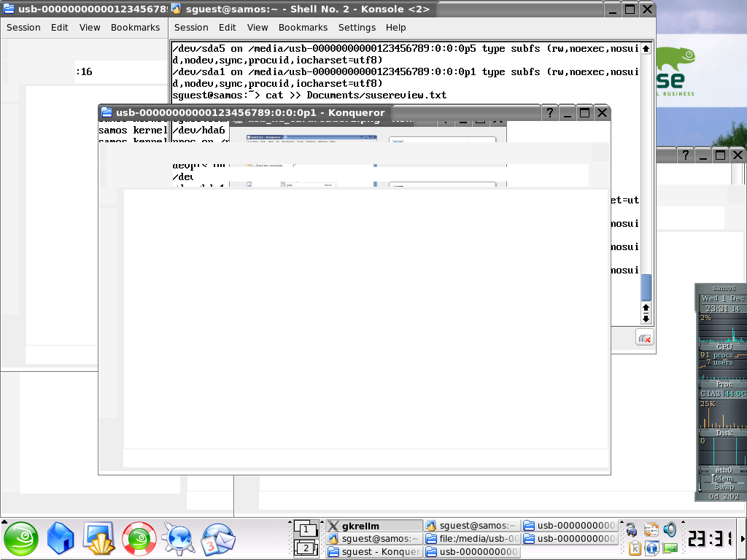Open the orange updater tray icon
The height and width of the screenshot is (560, 747).
651,529
